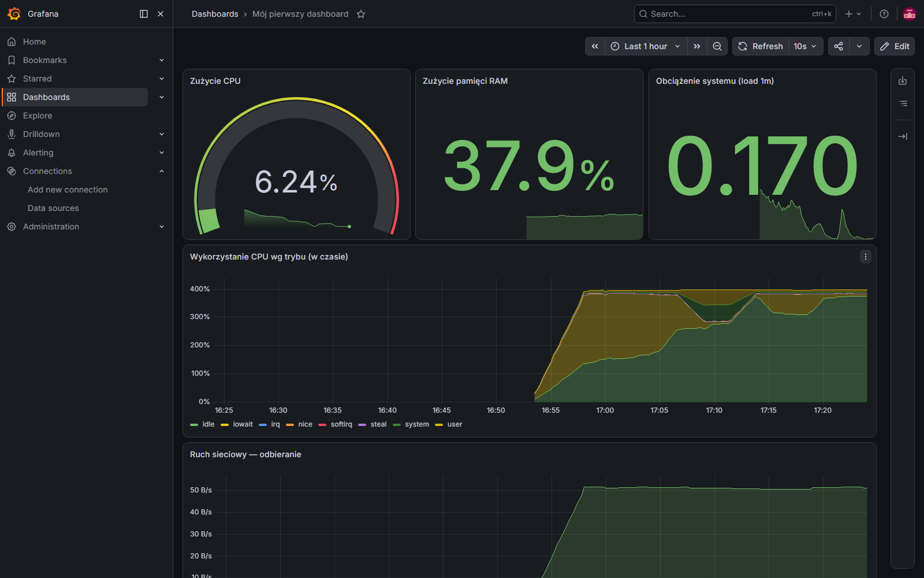Screen dimensions: 924x578
Task: Click the Connections icon in sidebar
Action: pos(12,171)
